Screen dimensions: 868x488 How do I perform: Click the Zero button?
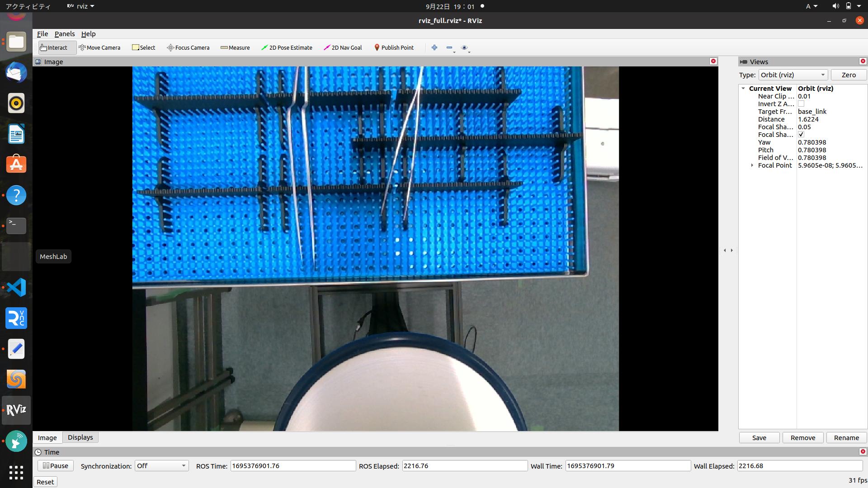(x=849, y=75)
